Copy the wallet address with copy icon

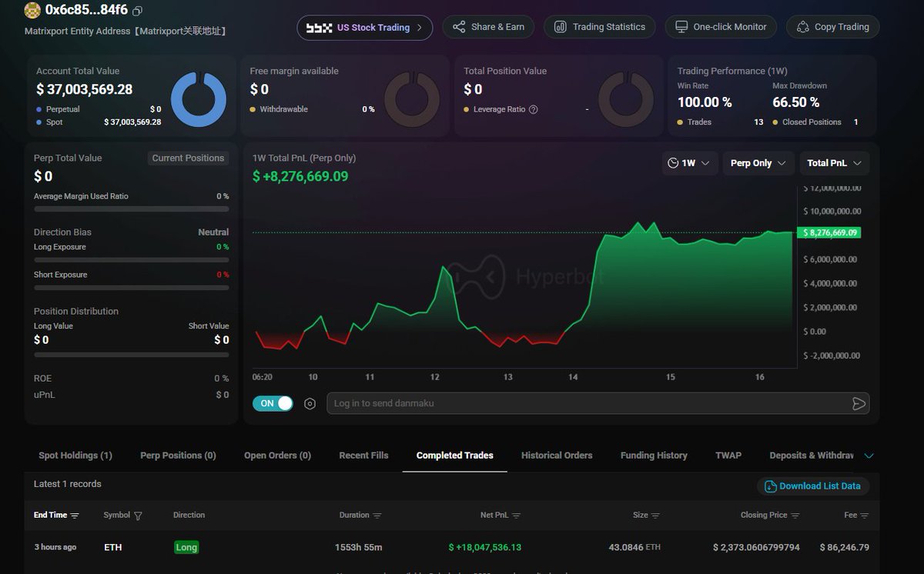point(138,11)
